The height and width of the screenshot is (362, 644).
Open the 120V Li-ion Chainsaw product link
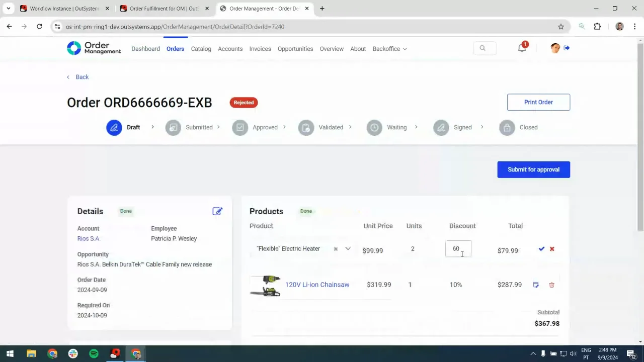pyautogui.click(x=317, y=285)
